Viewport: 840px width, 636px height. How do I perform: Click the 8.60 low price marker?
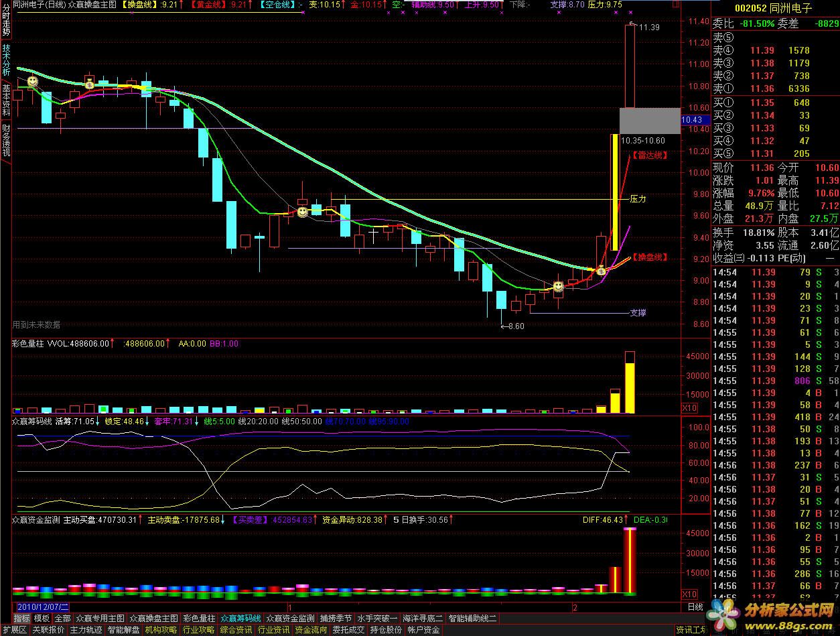[x=512, y=326]
